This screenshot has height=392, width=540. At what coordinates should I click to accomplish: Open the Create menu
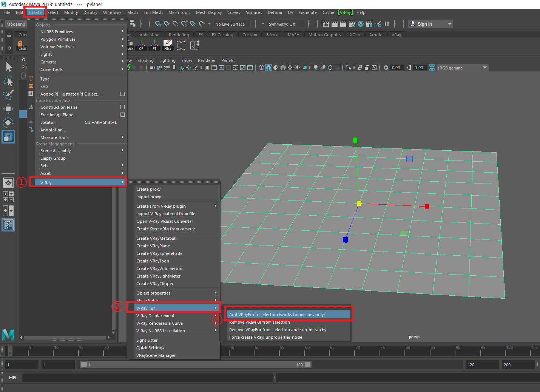35,12
